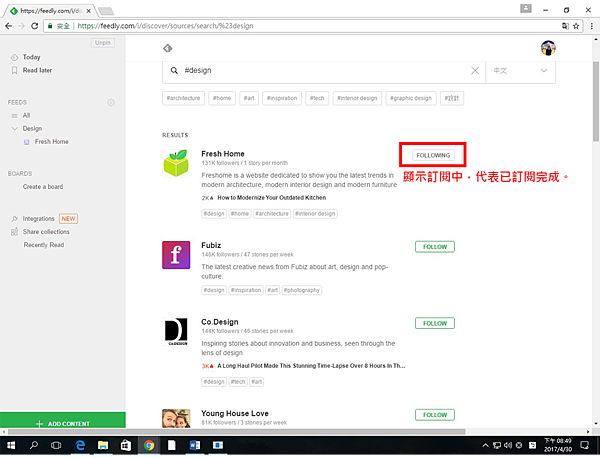Click the Read later bookmark icon
The height and width of the screenshot is (458, 600).
[14, 70]
